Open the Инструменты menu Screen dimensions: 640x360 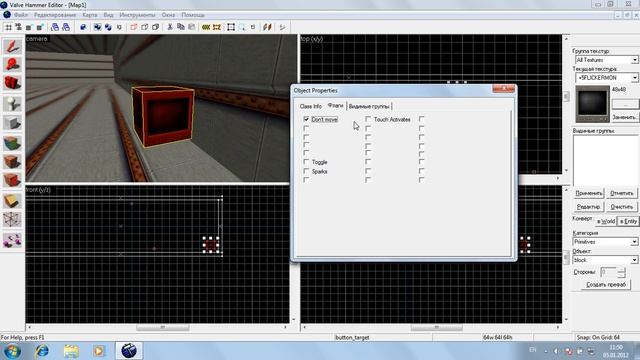click(137, 15)
